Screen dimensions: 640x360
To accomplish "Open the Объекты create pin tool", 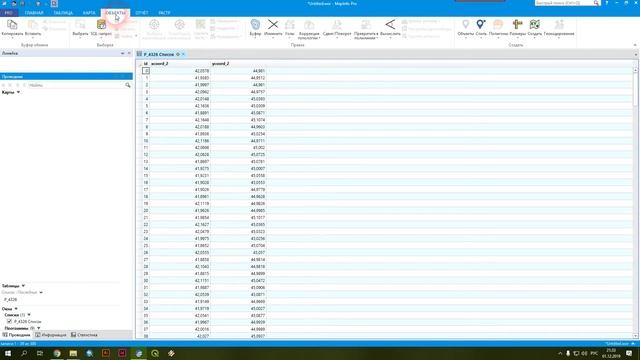I will click(466, 24).
